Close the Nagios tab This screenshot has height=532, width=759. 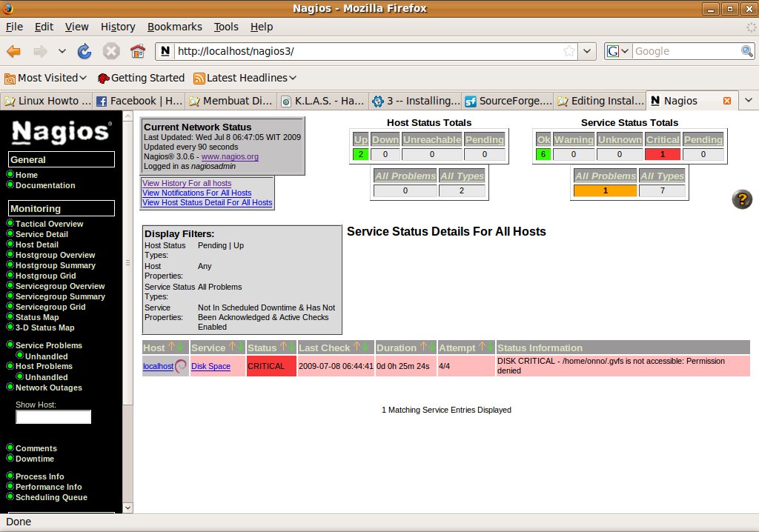coord(726,101)
